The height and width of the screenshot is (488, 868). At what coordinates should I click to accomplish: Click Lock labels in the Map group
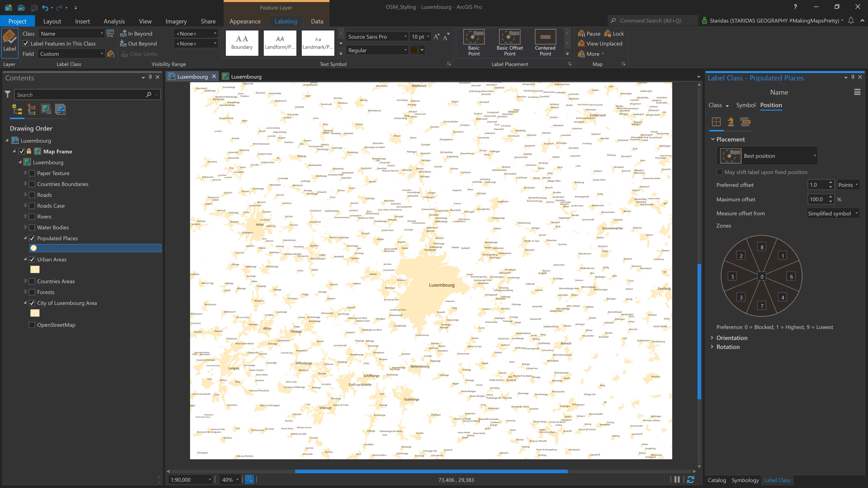[614, 33]
